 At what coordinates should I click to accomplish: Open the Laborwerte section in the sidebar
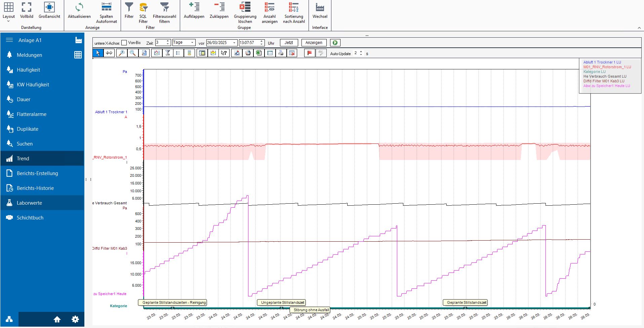(x=29, y=203)
